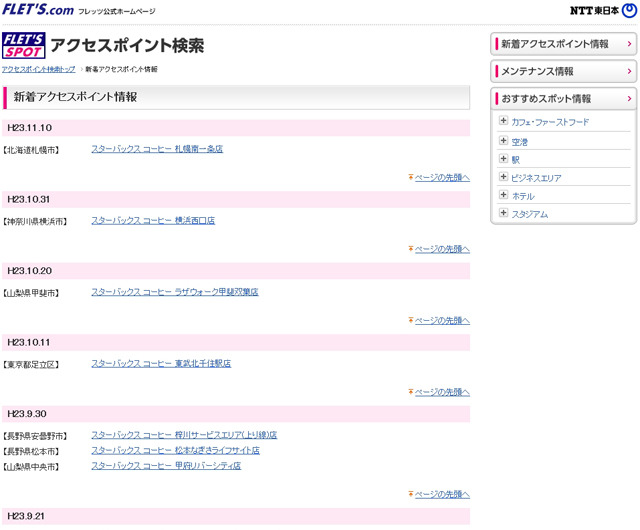Select the 【長野県松本市】 location label
640x530 pixels.
(x=31, y=452)
